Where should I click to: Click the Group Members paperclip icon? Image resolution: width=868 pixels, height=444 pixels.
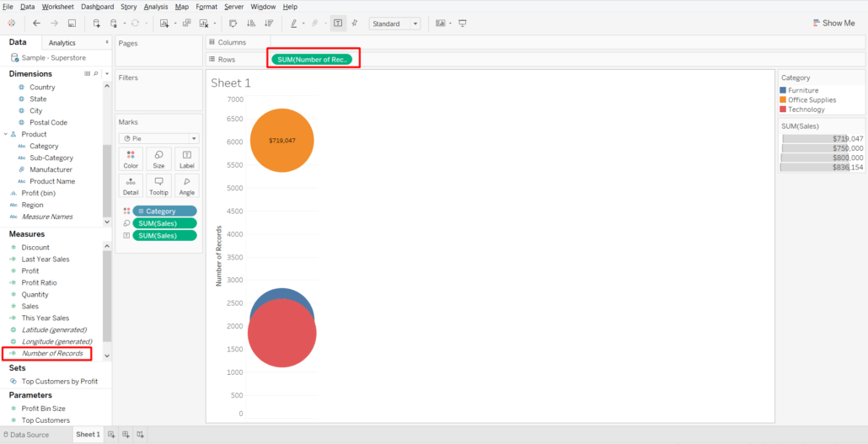314,24
